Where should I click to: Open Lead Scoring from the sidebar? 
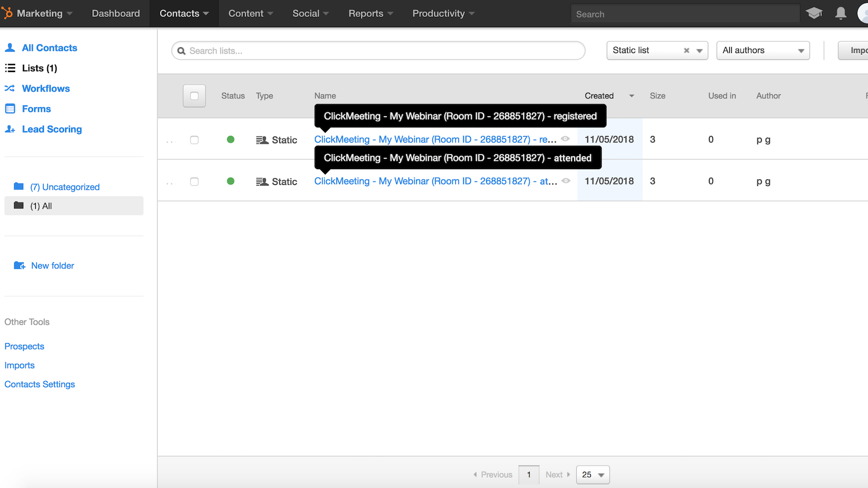tap(52, 129)
